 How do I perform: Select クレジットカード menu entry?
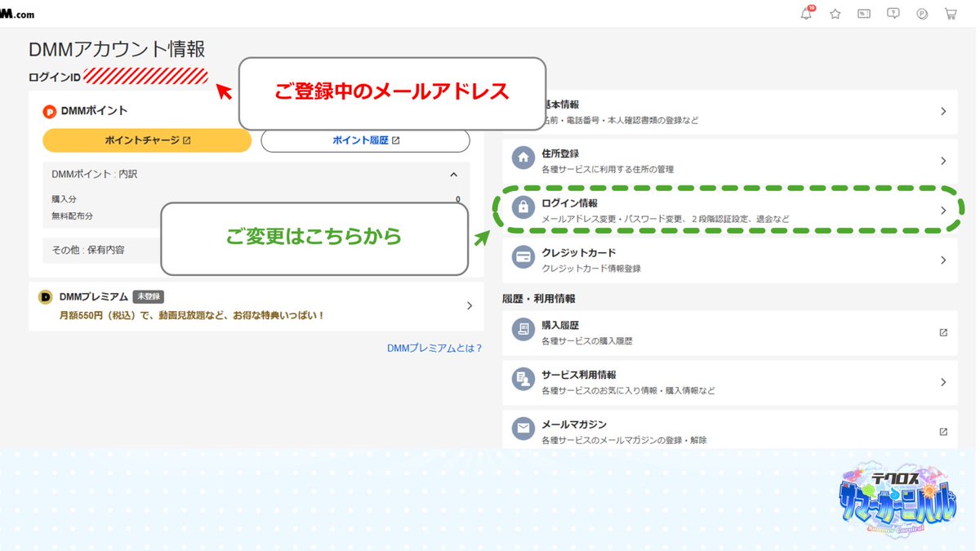click(x=730, y=260)
